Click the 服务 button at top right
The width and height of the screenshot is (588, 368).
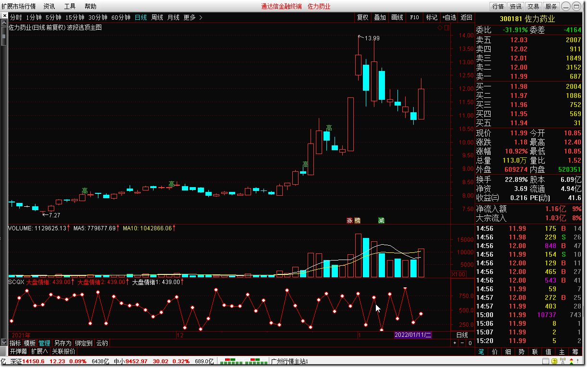point(552,6)
